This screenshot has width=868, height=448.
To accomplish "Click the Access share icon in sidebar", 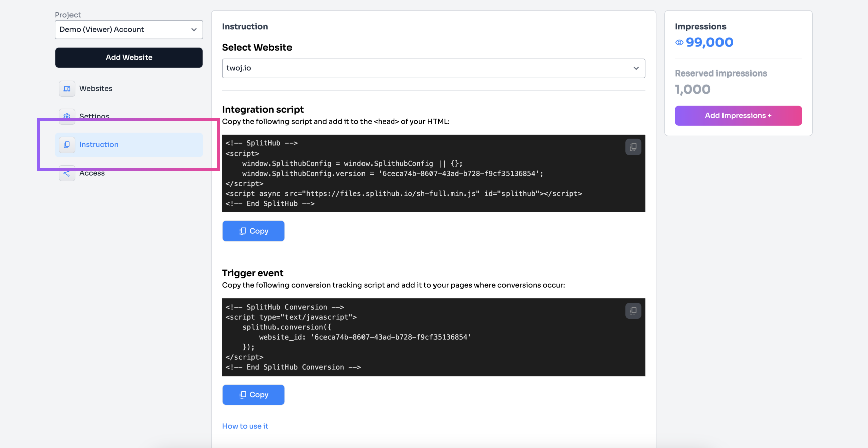I will coord(67,174).
